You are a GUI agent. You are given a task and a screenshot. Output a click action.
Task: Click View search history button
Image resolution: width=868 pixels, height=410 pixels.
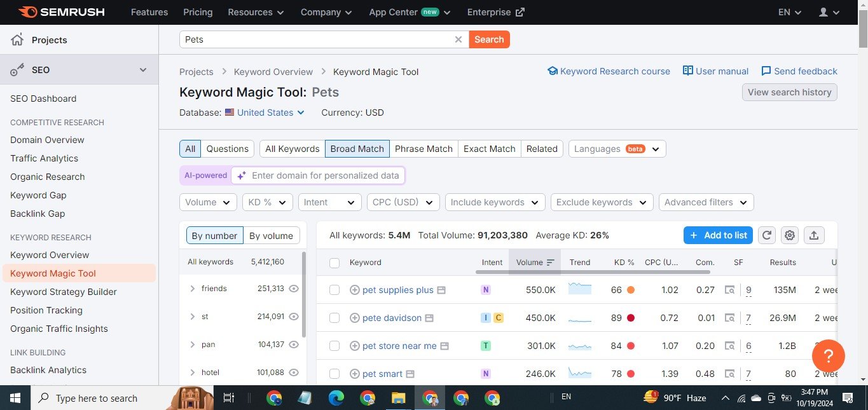click(790, 92)
